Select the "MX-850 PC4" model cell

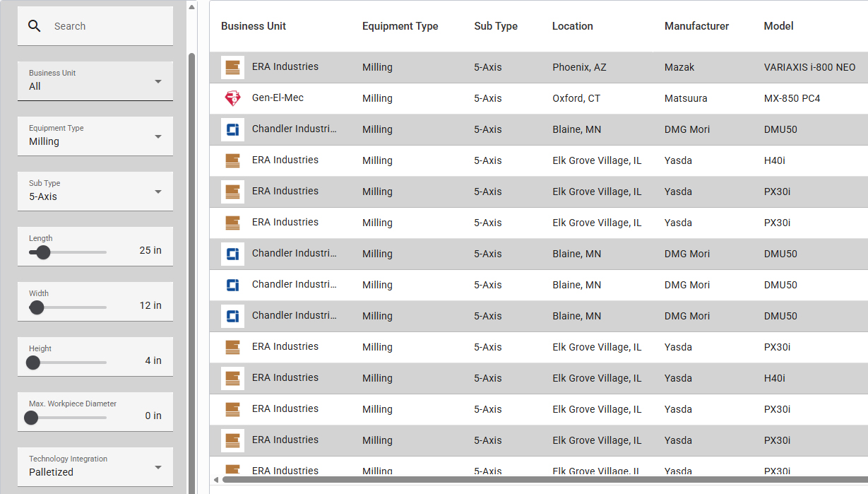pyautogui.click(x=792, y=98)
